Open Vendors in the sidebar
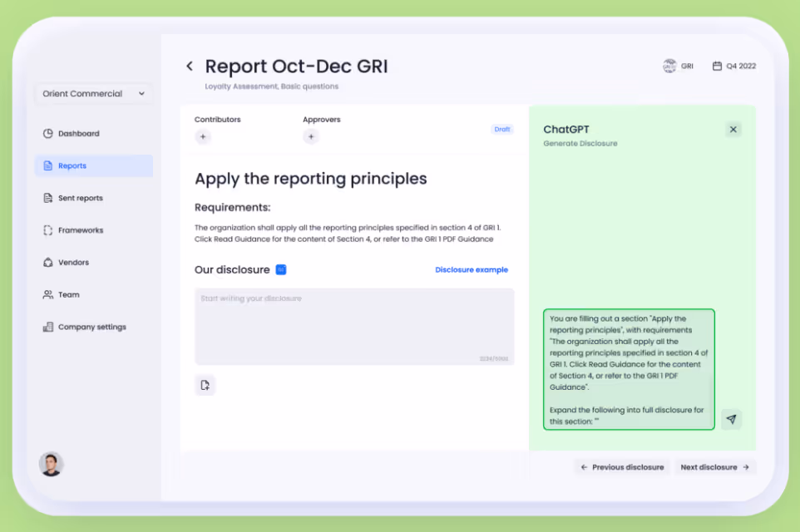Screen dimensions: 800x532 click(x=94, y=262)
